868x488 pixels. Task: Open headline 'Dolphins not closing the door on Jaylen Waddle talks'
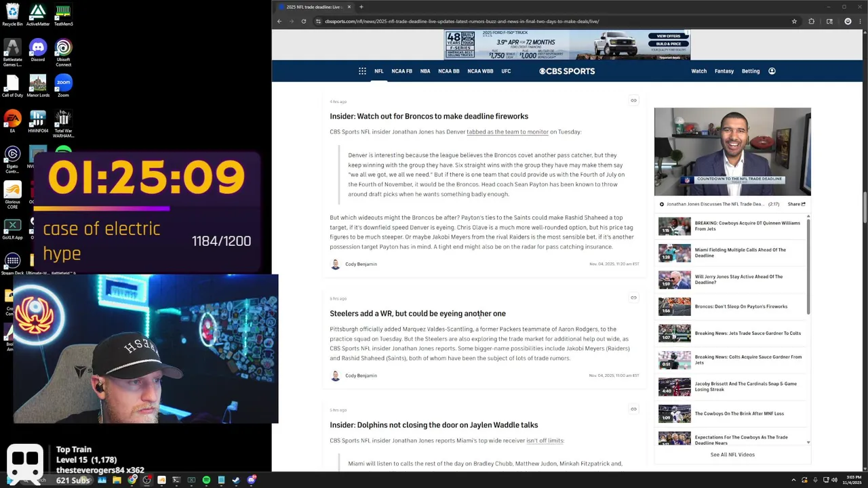(x=434, y=425)
